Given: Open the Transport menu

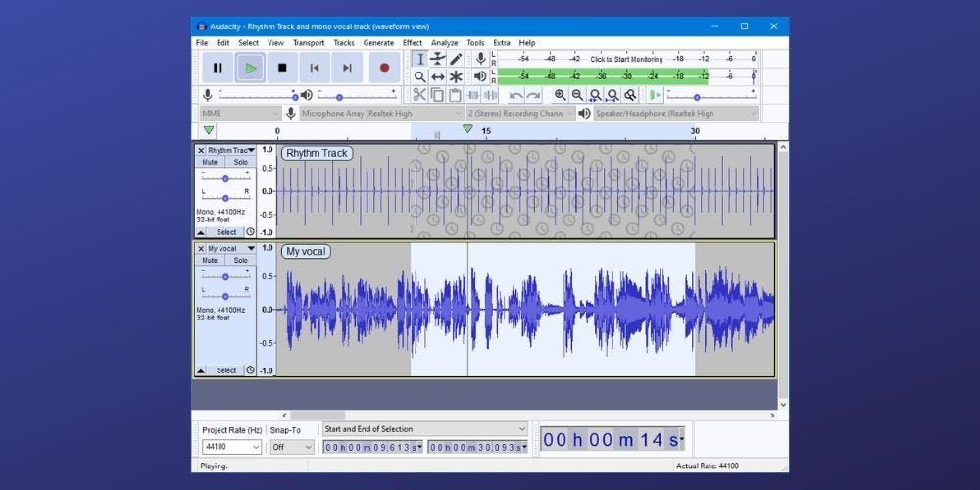Looking at the screenshot, I should 309,43.
